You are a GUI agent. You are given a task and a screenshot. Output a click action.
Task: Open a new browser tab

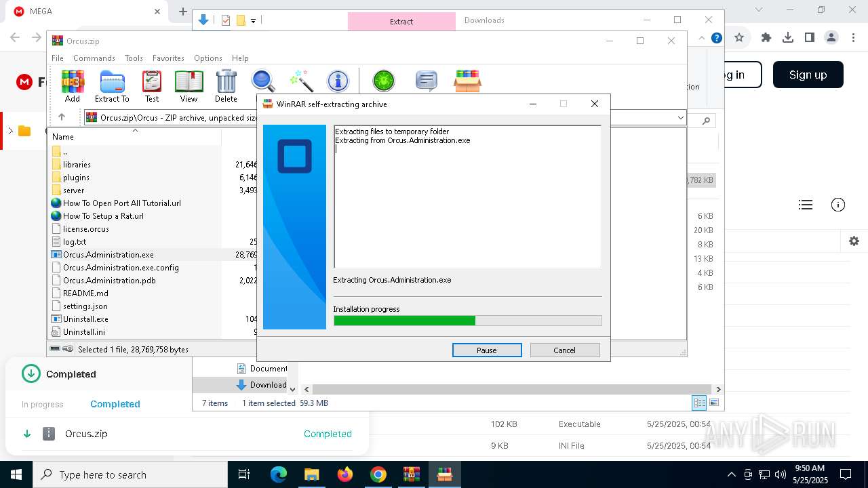point(182,12)
